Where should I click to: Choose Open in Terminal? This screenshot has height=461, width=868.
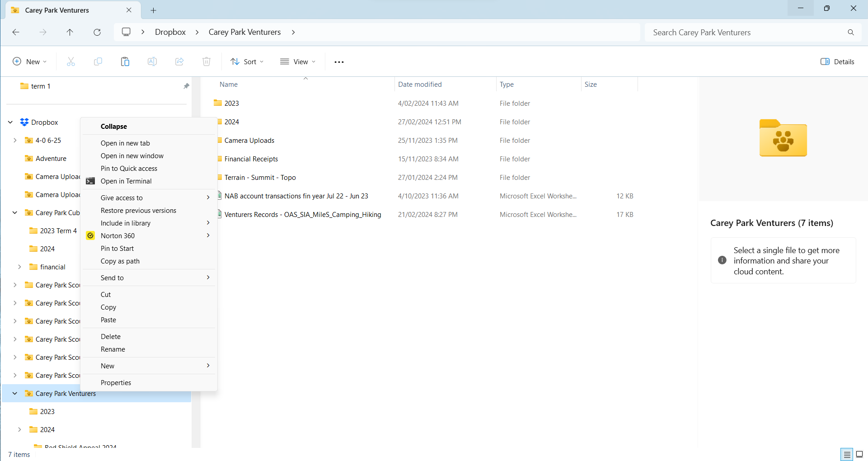pyautogui.click(x=149, y=181)
